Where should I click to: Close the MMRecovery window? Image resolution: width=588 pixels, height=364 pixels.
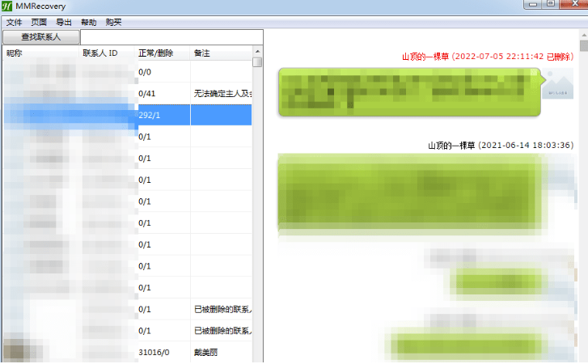coord(574,4)
